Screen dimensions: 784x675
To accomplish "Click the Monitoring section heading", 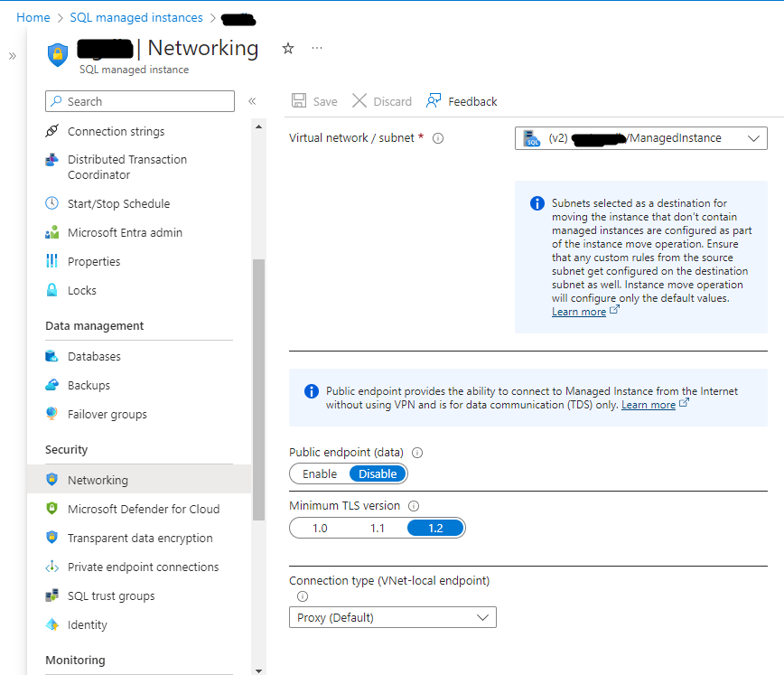I will pos(76,660).
